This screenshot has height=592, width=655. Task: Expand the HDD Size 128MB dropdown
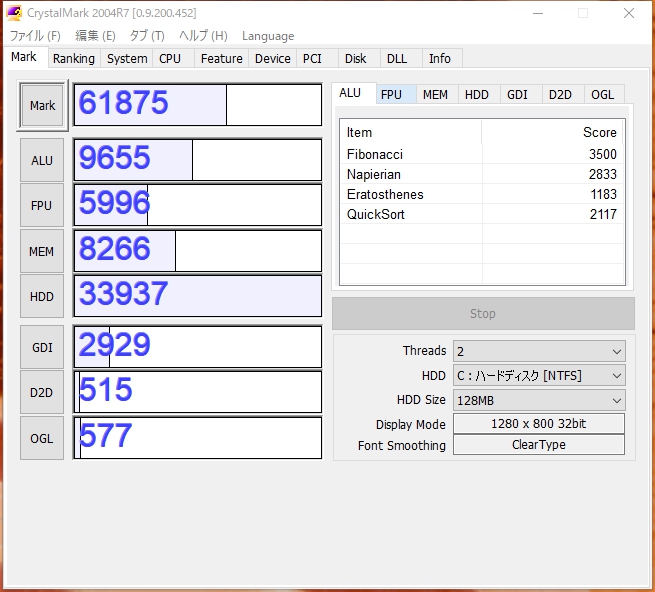539,399
